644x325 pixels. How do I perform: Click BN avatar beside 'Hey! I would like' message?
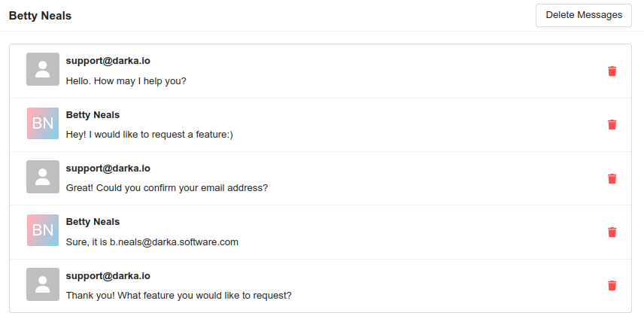42,123
